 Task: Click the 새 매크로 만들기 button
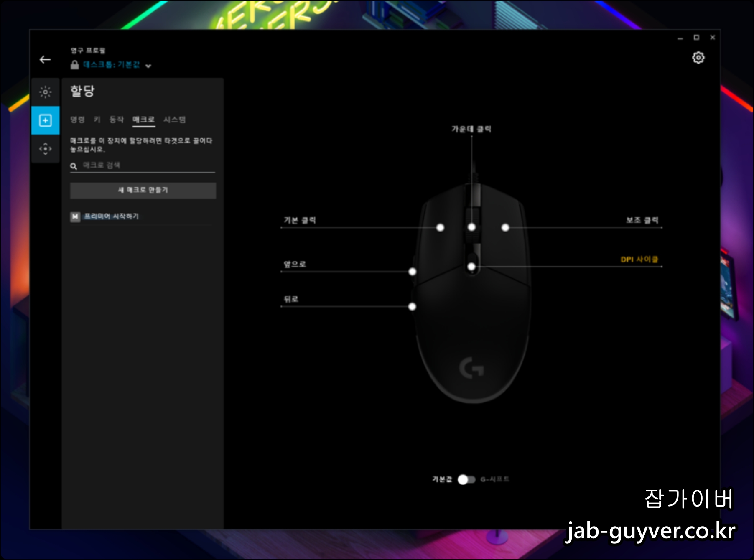click(143, 190)
